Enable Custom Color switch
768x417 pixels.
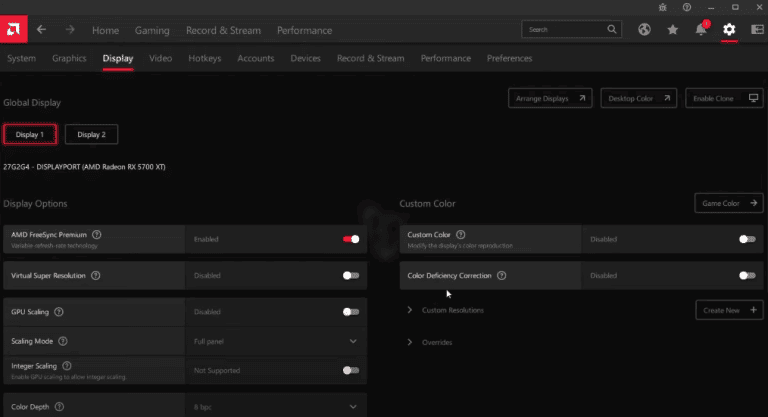tap(746, 239)
